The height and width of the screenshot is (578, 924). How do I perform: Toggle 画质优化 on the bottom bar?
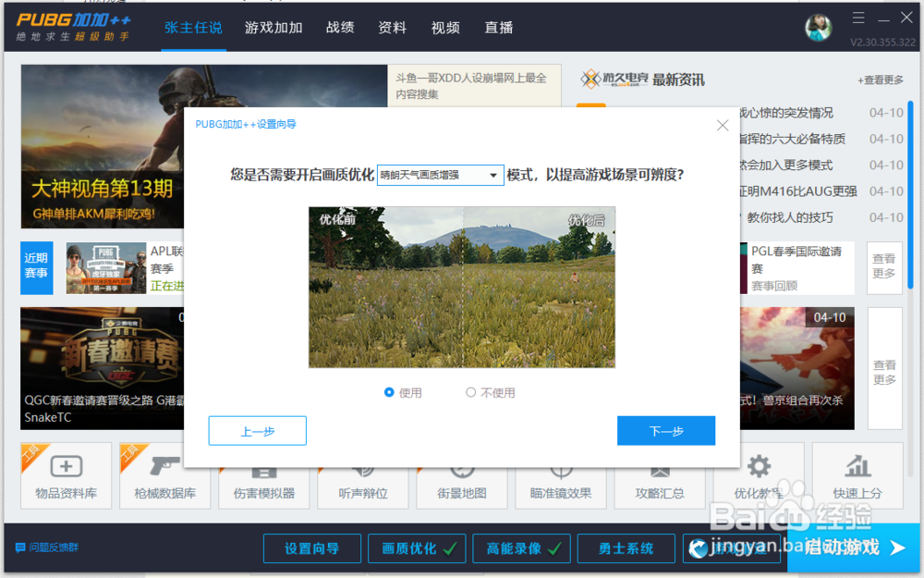pos(417,548)
